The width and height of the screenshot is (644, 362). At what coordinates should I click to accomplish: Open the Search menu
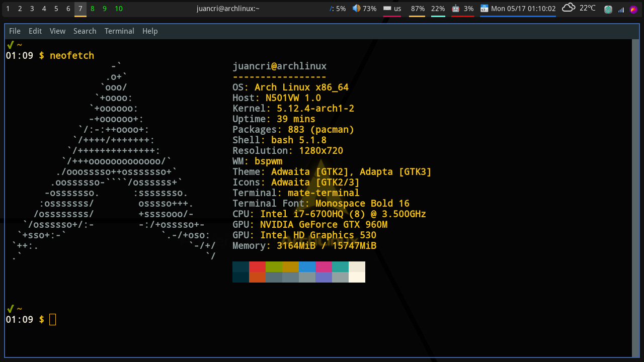(x=85, y=31)
